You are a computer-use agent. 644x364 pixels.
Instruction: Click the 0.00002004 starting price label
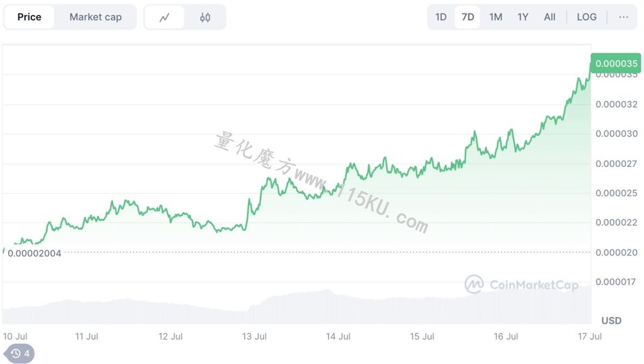pos(35,253)
